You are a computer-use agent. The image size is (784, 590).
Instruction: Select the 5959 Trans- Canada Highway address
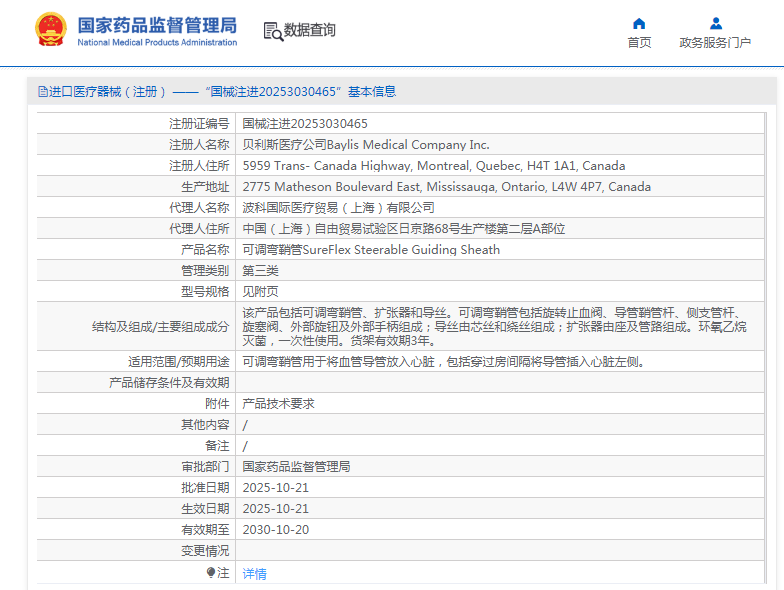point(434,166)
